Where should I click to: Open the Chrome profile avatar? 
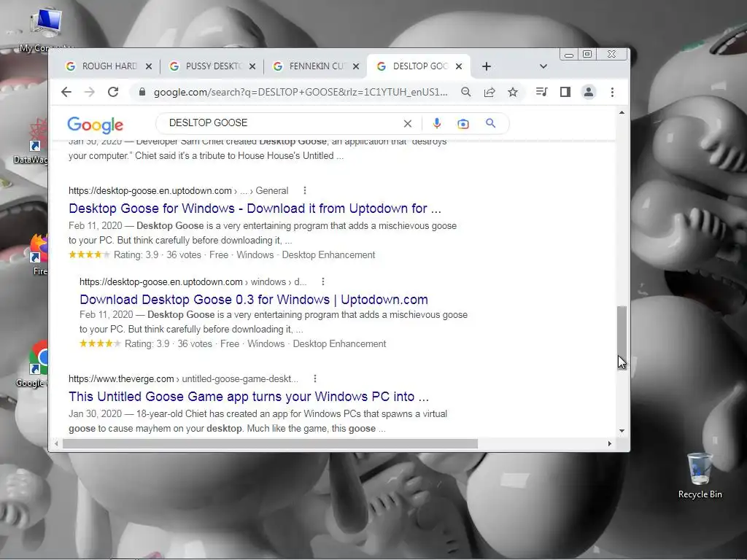click(x=589, y=92)
